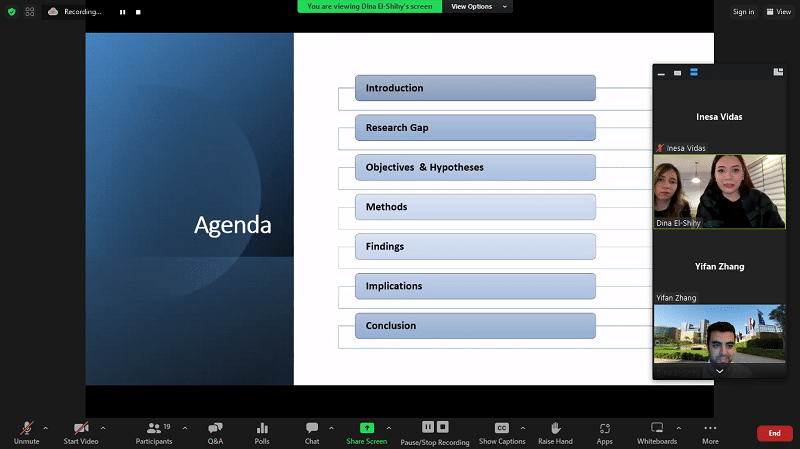Open the Apps icon
Image resolution: width=800 pixels, height=449 pixels.
pyautogui.click(x=605, y=428)
